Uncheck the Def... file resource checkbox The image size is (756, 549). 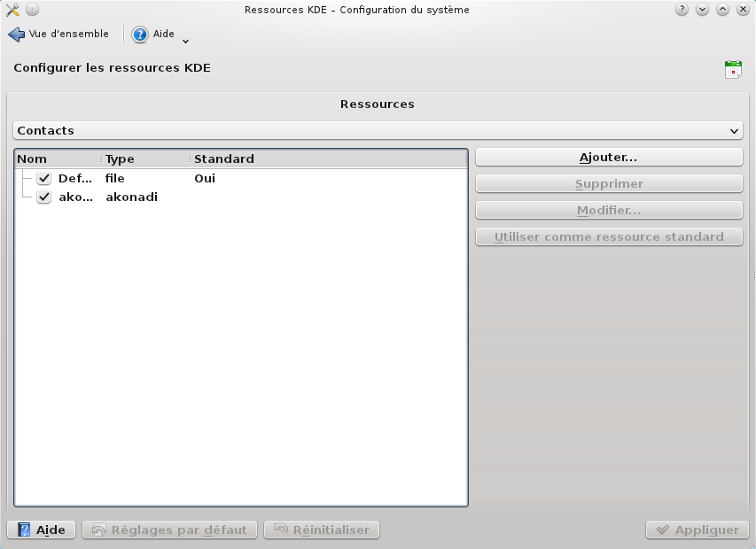click(44, 178)
